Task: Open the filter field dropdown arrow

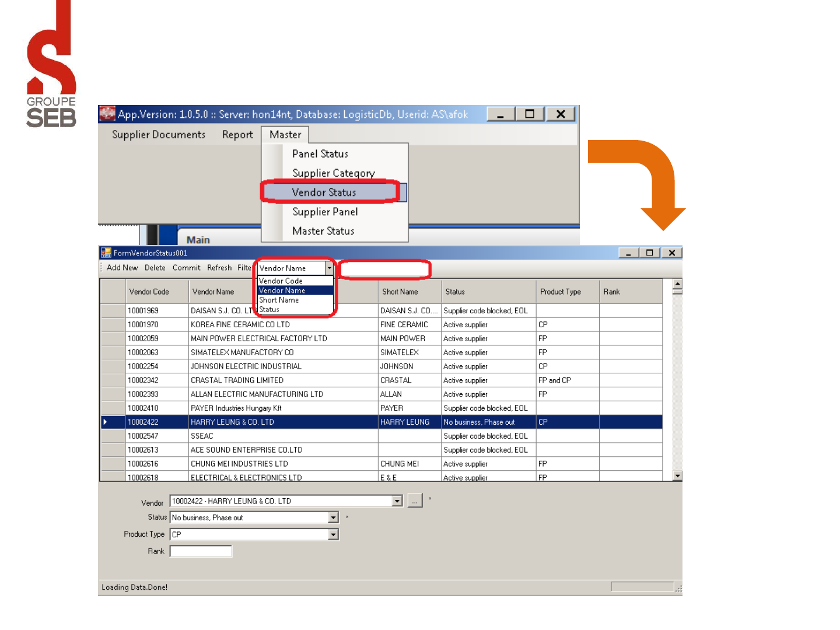Action: tap(329, 268)
